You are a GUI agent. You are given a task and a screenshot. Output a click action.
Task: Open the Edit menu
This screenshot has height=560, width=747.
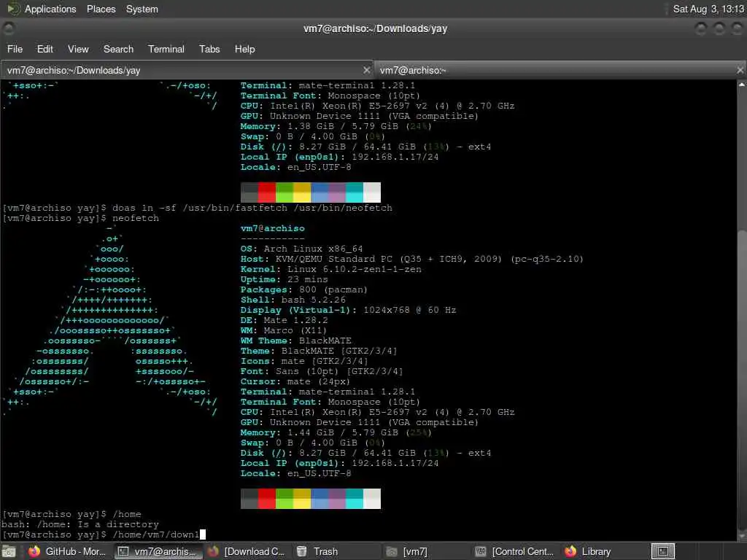[x=44, y=49]
